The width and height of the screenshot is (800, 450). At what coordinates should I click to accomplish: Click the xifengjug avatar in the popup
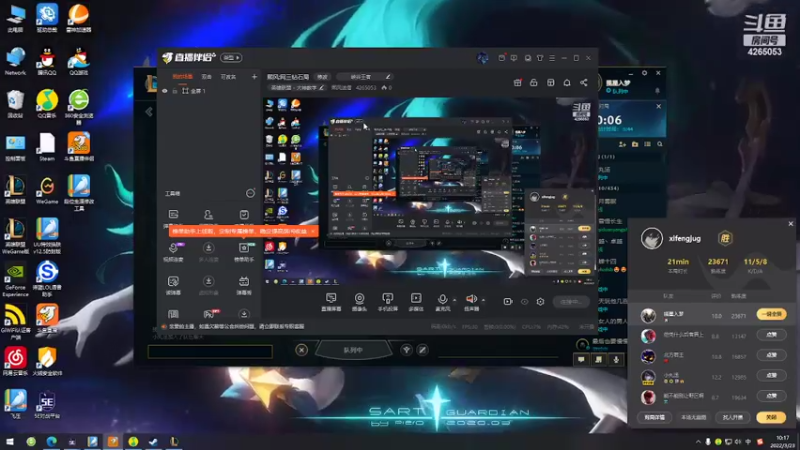(652, 238)
